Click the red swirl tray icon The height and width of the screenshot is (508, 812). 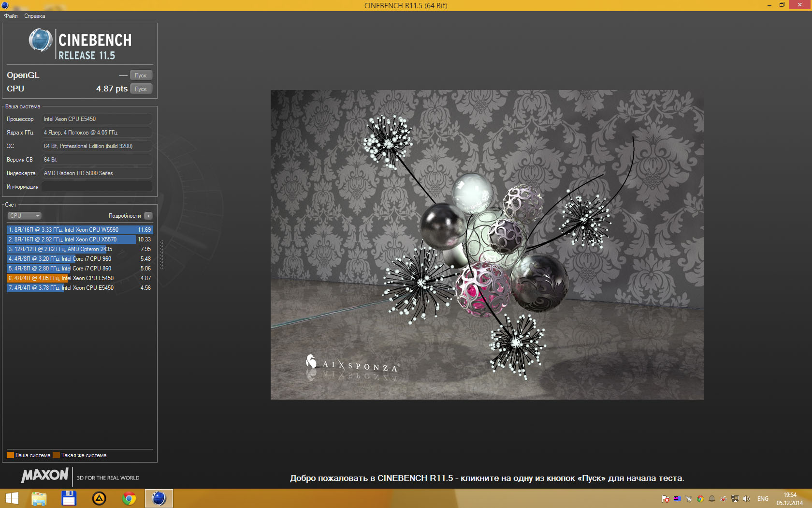[x=724, y=499]
